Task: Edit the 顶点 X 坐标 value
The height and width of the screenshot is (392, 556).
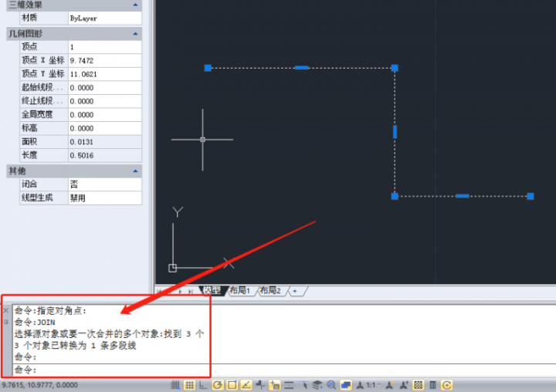Action: pos(105,61)
